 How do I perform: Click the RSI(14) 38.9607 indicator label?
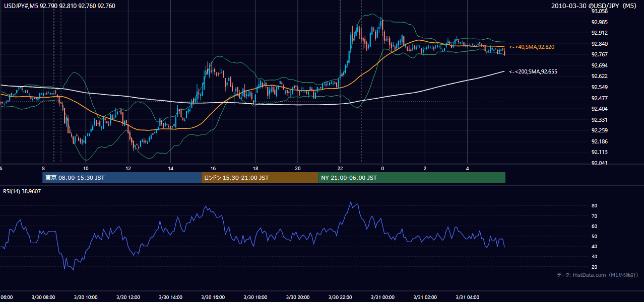[x=22, y=191]
